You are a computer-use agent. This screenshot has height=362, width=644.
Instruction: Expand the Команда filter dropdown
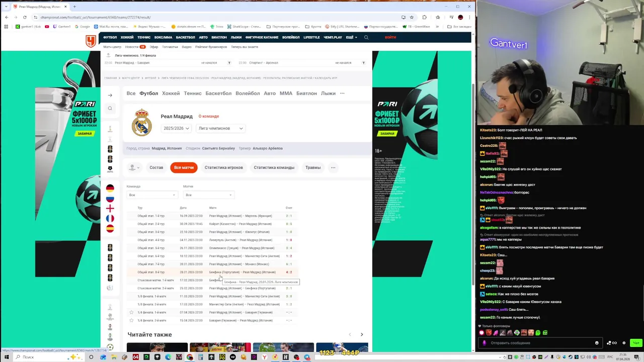pos(152,195)
